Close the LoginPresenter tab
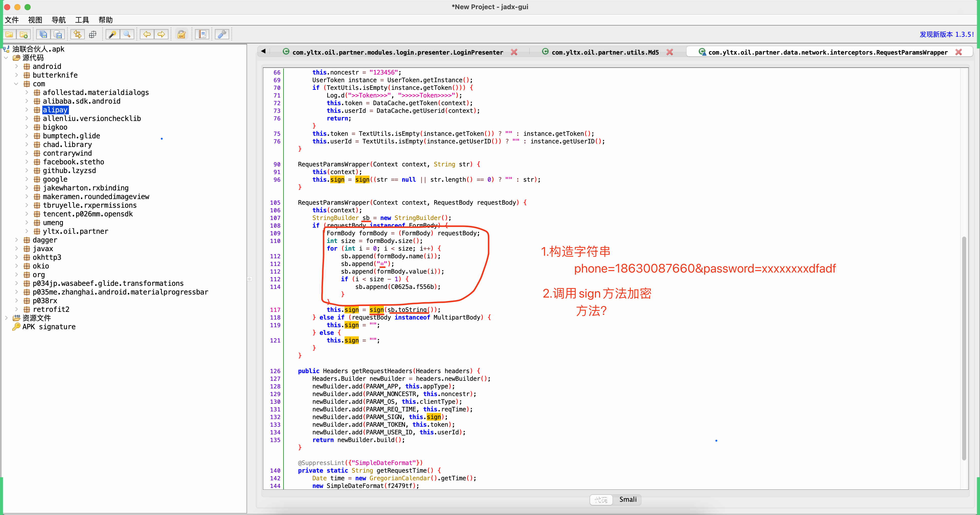Image resolution: width=980 pixels, height=515 pixels. click(x=514, y=52)
